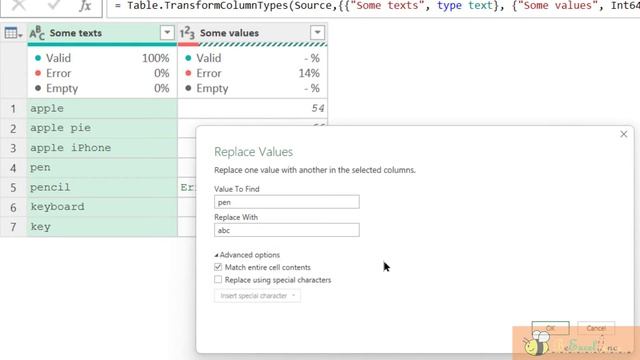Open the Some values column filter dropdown

(x=317, y=33)
